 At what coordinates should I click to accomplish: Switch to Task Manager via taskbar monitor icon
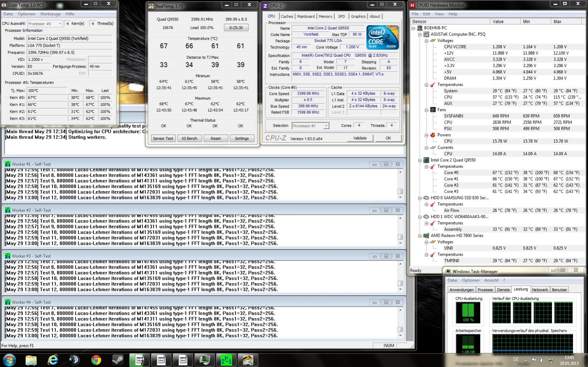click(205, 360)
